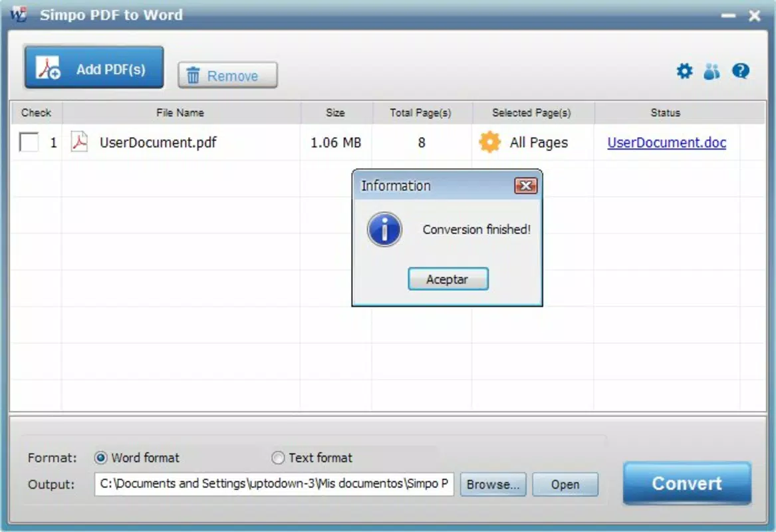Screen dimensions: 776x532
Task: Click the Remove button
Action: [x=227, y=76]
